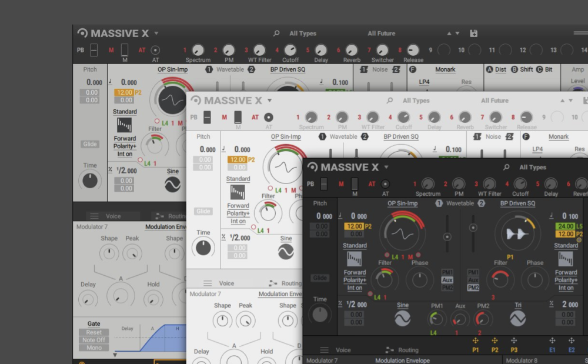Click Noise slot 1 icon in gray window
The height and width of the screenshot is (364, 588).
[363, 69]
